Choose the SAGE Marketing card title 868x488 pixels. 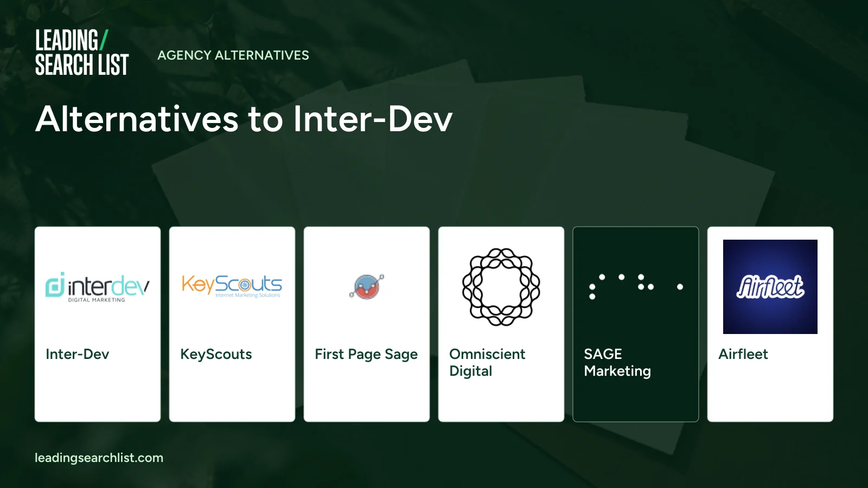[617, 362]
